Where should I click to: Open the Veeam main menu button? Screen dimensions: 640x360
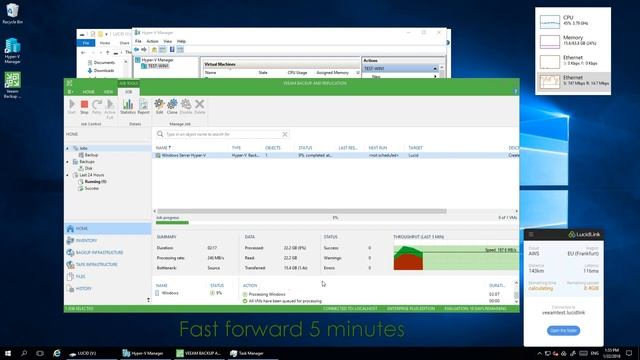(71, 92)
